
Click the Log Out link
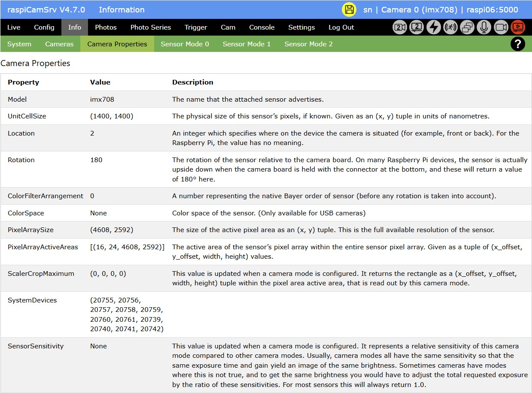[341, 27]
